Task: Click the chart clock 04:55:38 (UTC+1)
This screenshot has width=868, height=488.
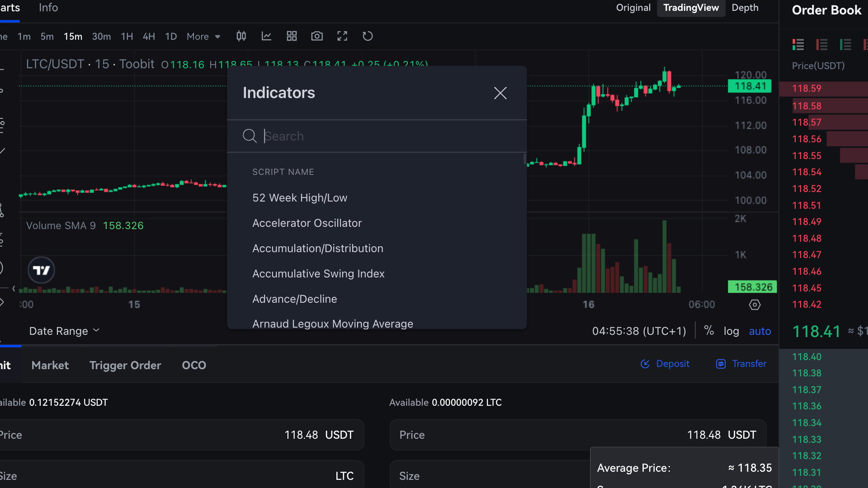Action: 639,331
